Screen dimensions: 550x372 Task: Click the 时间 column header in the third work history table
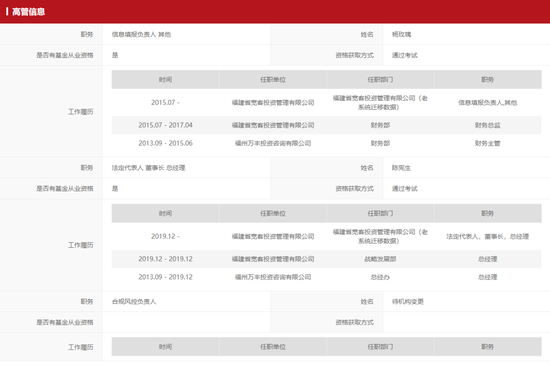(x=165, y=347)
